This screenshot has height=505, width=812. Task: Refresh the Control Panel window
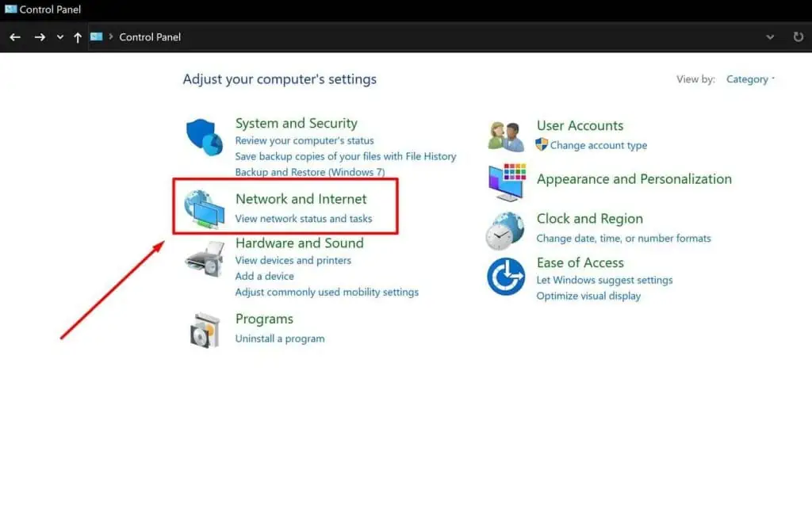point(799,37)
